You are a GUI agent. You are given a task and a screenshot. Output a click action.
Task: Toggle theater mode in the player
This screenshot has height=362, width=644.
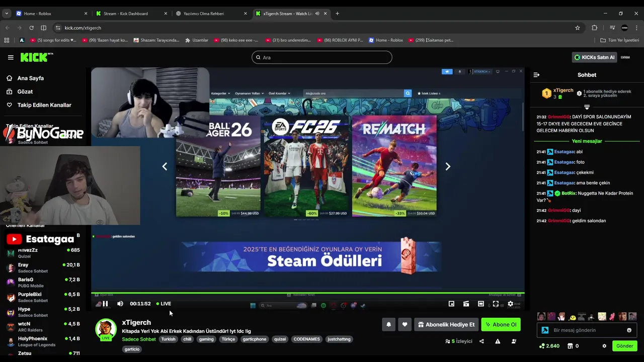tap(481, 304)
